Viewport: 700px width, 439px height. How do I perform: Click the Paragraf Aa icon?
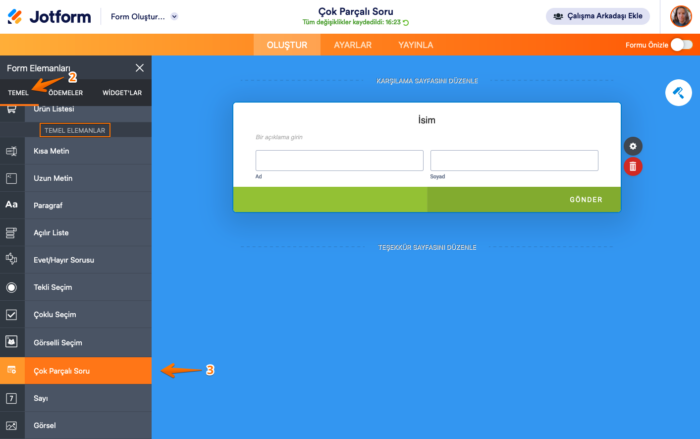12,205
